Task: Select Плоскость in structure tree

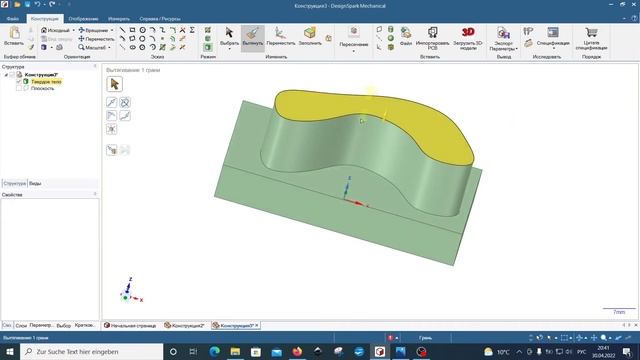Action: pyautogui.click(x=42, y=88)
